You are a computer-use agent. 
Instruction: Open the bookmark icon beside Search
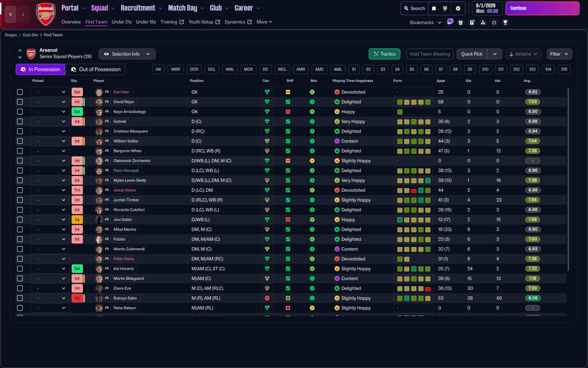point(434,8)
